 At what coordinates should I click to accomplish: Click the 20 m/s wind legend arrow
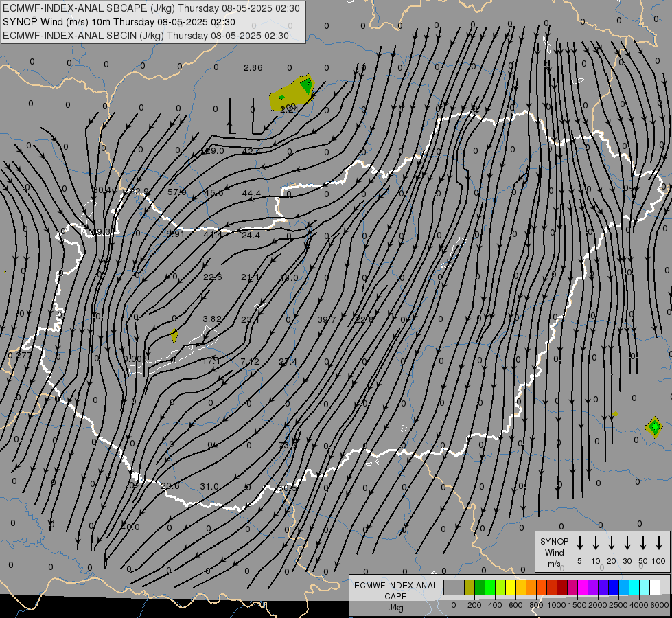pos(611,543)
